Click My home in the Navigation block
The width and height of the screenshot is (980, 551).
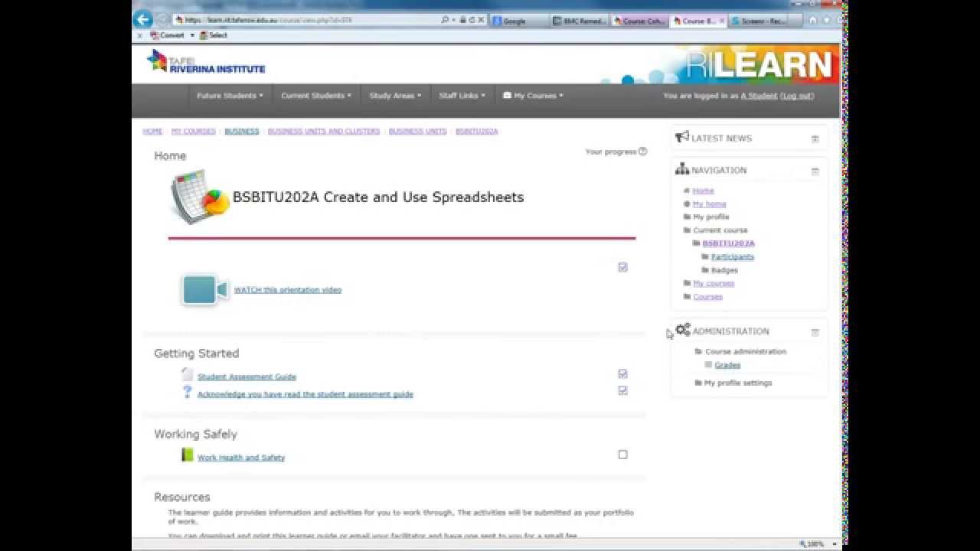click(x=710, y=204)
